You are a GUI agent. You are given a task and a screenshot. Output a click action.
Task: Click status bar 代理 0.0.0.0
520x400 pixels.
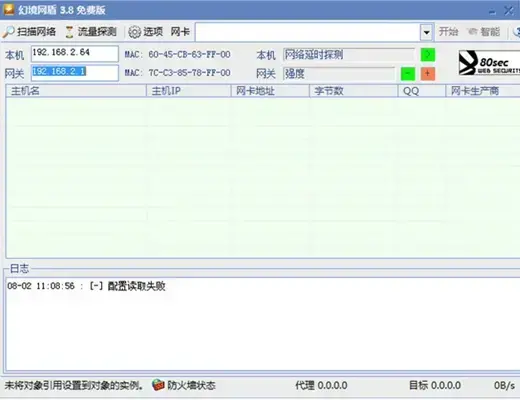click(x=321, y=385)
